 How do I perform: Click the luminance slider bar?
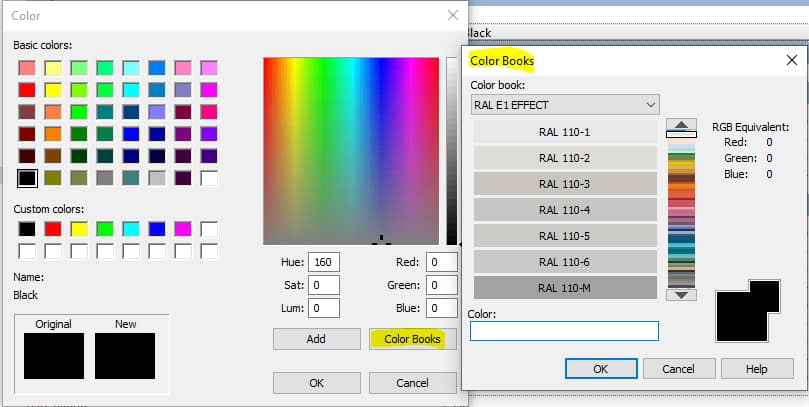[x=451, y=151]
